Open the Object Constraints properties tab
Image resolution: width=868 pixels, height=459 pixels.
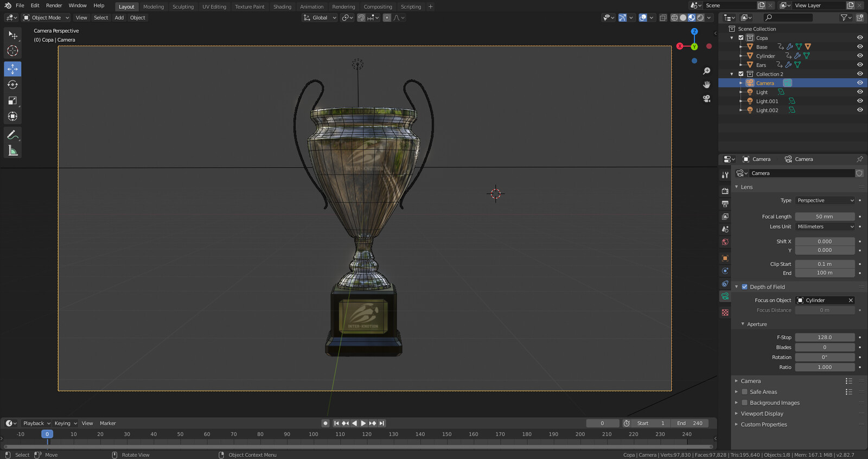click(x=725, y=284)
